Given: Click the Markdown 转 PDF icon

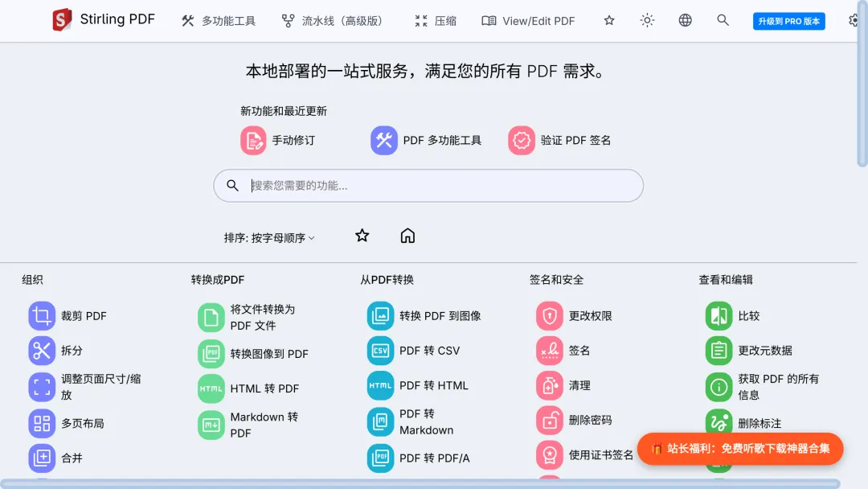Looking at the screenshot, I should (x=211, y=425).
